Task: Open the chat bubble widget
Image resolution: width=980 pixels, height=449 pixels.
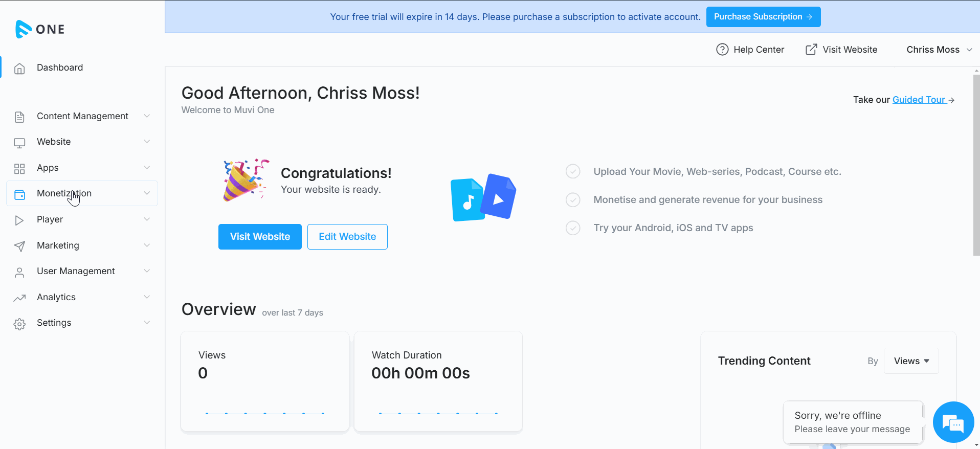Action: coord(953,422)
